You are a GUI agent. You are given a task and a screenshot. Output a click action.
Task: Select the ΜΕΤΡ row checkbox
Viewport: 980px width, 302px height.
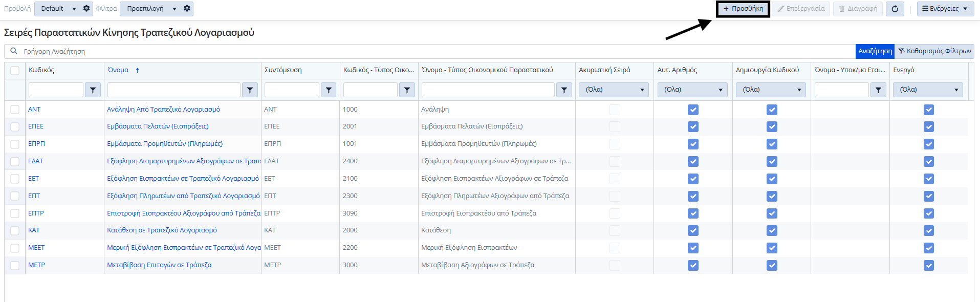[15, 266]
